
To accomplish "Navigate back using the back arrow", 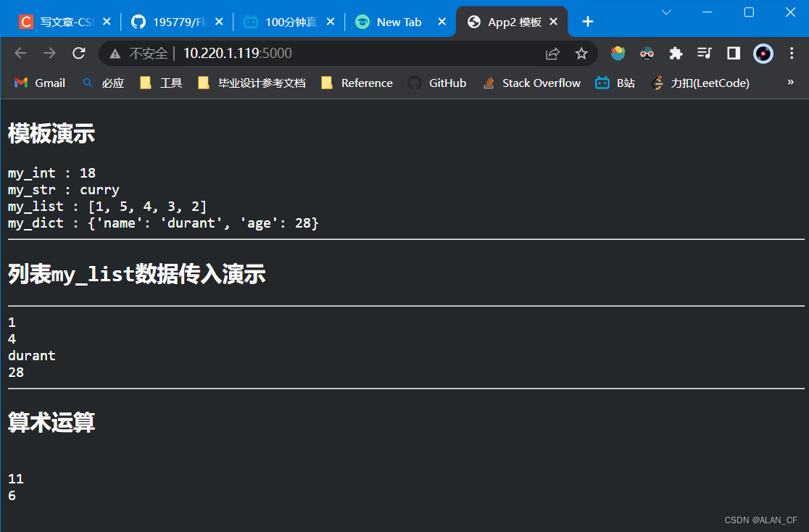I will (20, 52).
